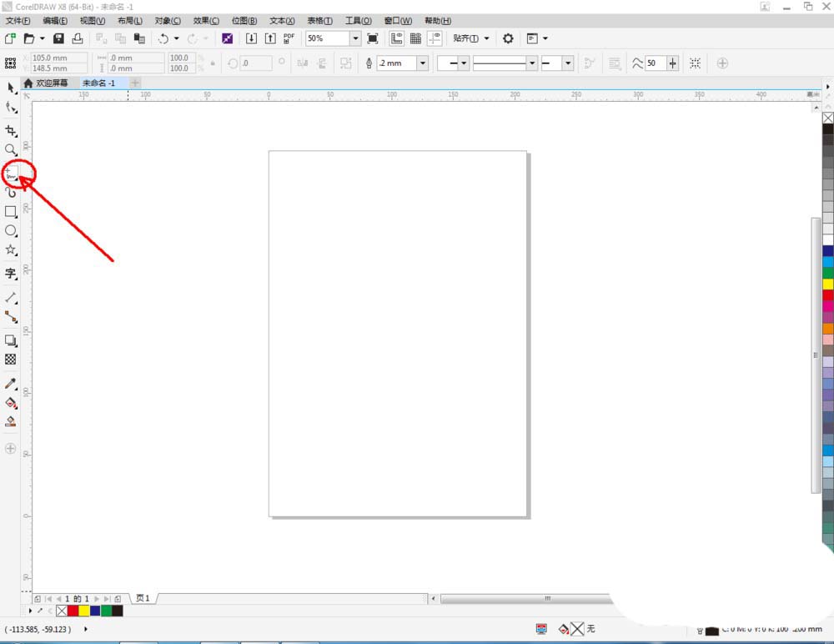Select the Connector tool
Screen dimensions: 834x644
(x=11, y=317)
